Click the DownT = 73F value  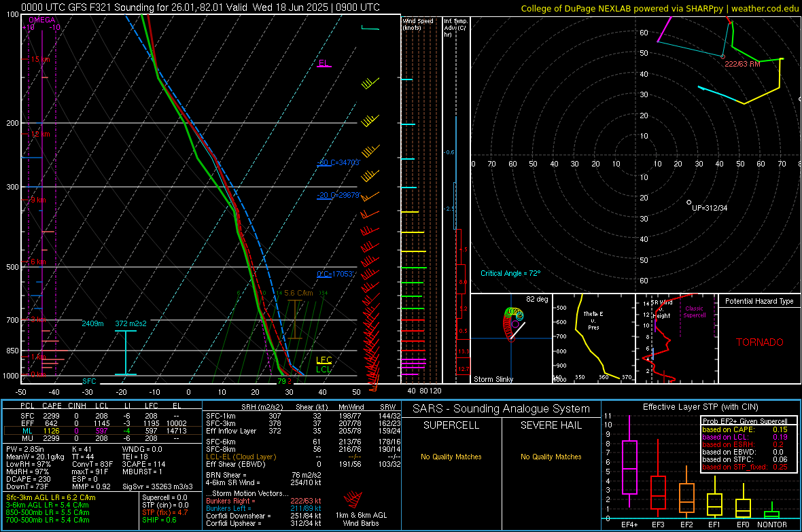point(27,486)
